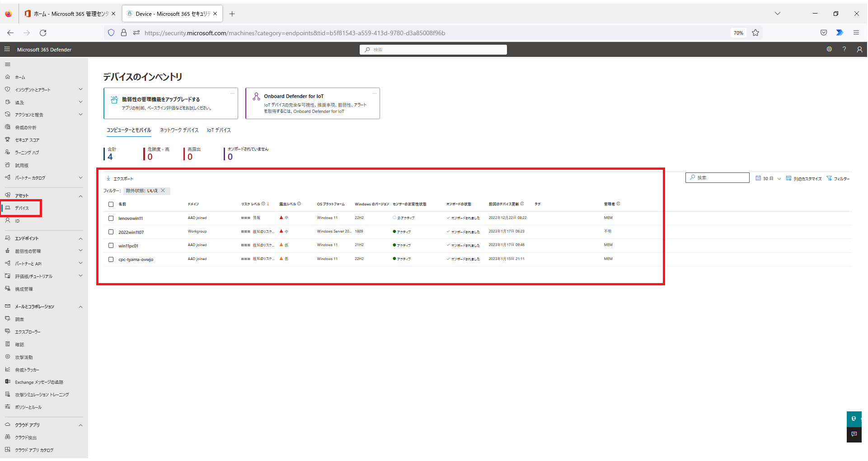The image size is (868, 461).
Task: Click the Export button
Action: tap(120, 178)
